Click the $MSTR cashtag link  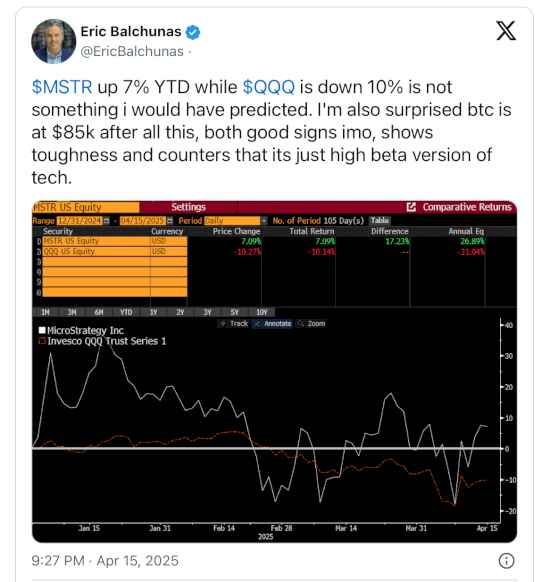62,87
